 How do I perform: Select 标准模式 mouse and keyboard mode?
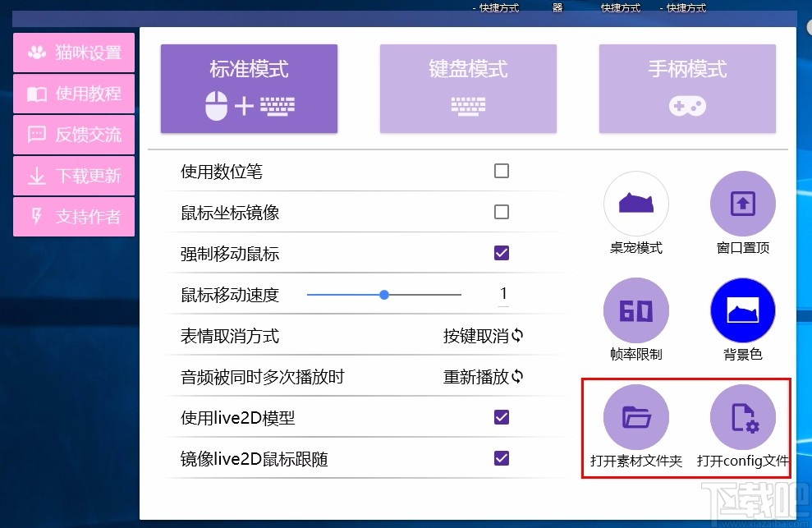(x=249, y=89)
